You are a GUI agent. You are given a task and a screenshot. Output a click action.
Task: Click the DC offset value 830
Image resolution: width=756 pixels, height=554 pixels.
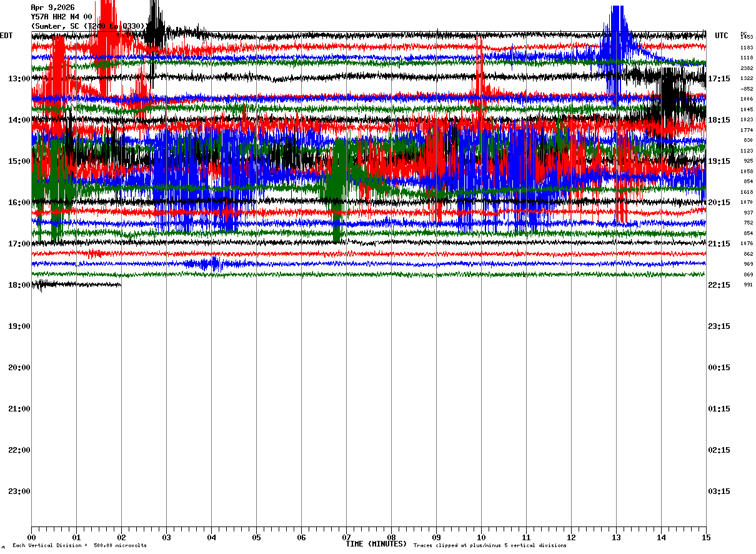[748, 141]
